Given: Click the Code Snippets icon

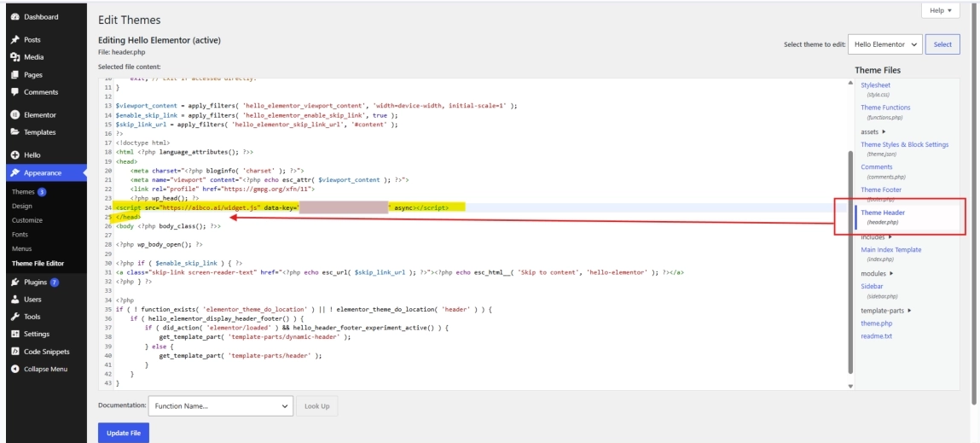Looking at the screenshot, I should [15, 352].
